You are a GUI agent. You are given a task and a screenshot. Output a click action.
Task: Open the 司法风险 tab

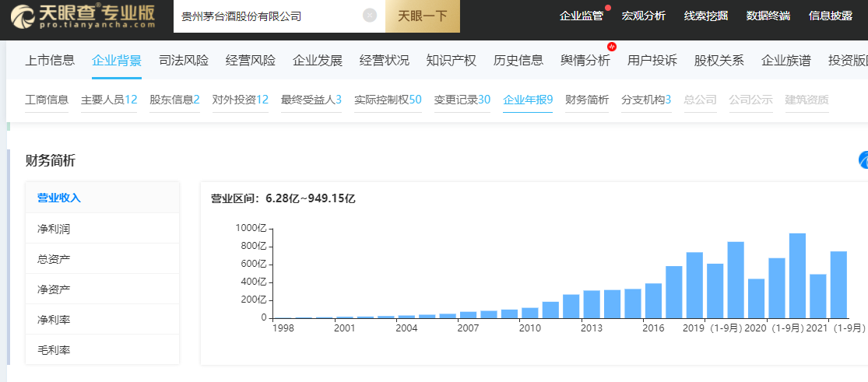point(184,60)
